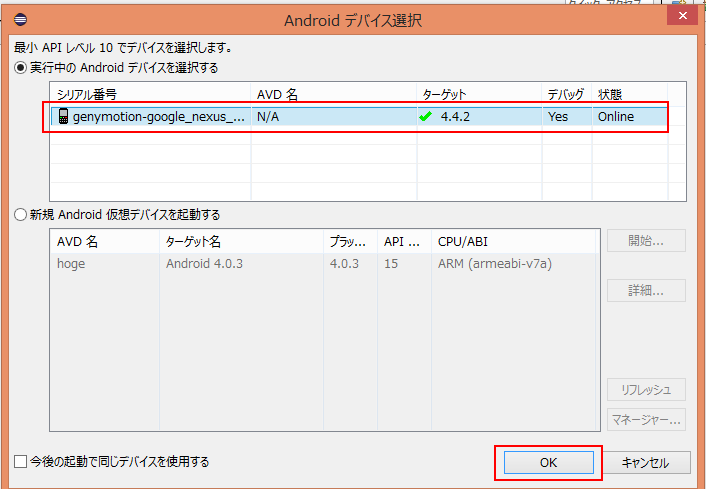706x489 pixels.
Task: Open the AVD マネージャー button
Action: pos(647,420)
